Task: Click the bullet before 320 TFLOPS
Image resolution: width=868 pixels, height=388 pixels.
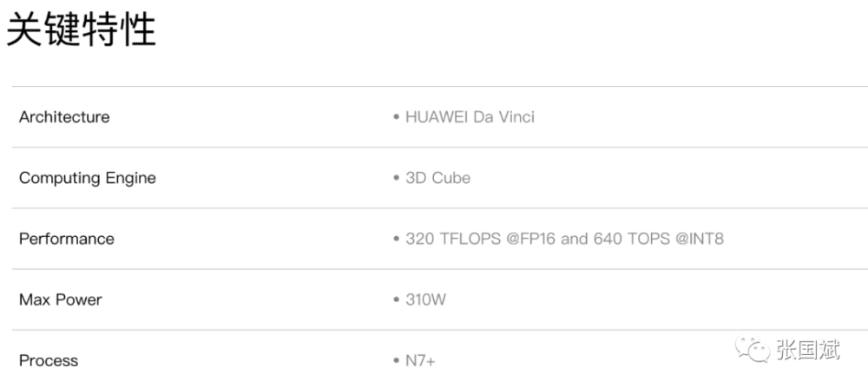Action: click(396, 239)
